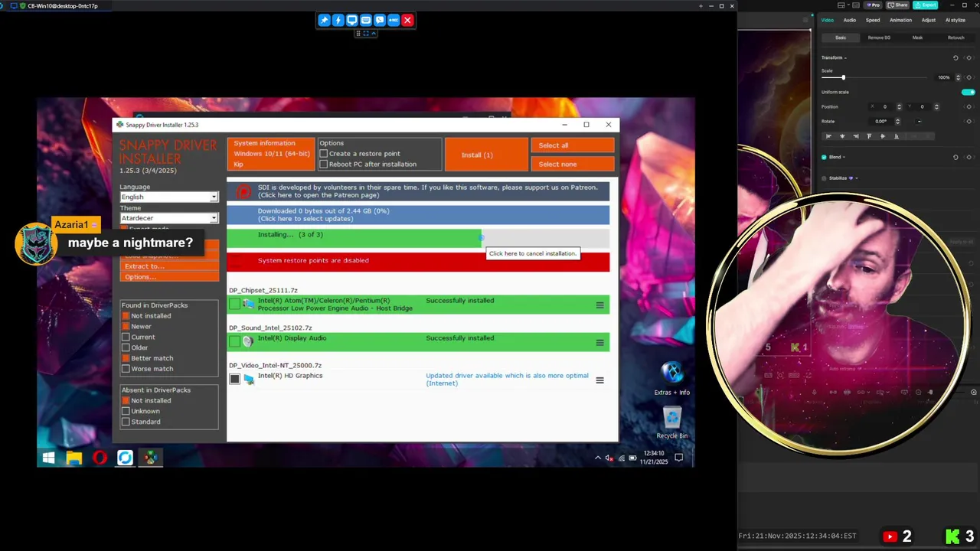Viewport: 980px width, 551px height.
Task: Toggle Standard filter under Absent in DriverPacks
Action: (x=126, y=422)
